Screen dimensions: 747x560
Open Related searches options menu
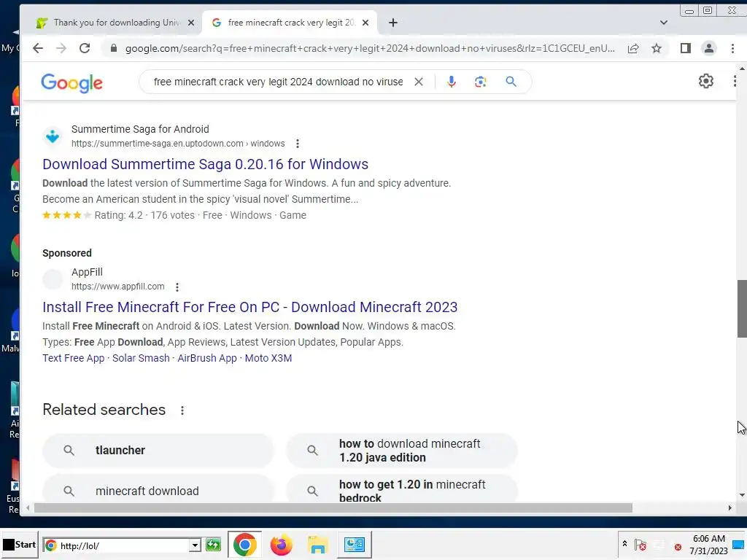pyautogui.click(x=182, y=410)
